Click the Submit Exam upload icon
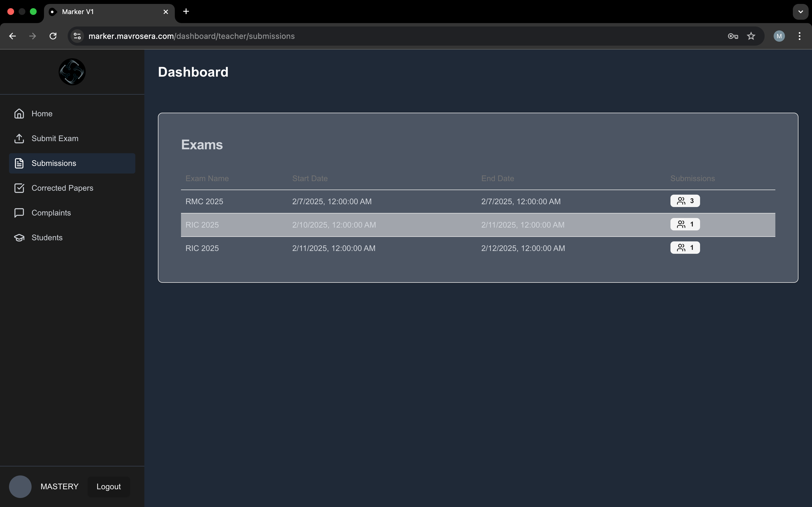Screen dimensions: 812x507 (19, 139)
